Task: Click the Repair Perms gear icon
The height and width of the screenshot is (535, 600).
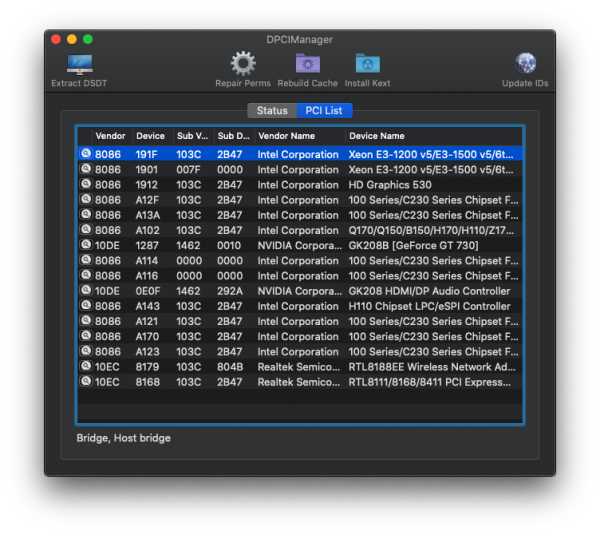Action: 243,64
